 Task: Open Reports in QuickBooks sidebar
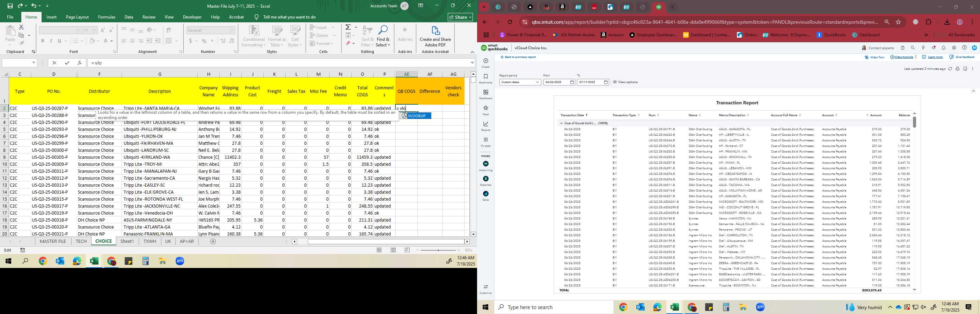click(x=485, y=126)
